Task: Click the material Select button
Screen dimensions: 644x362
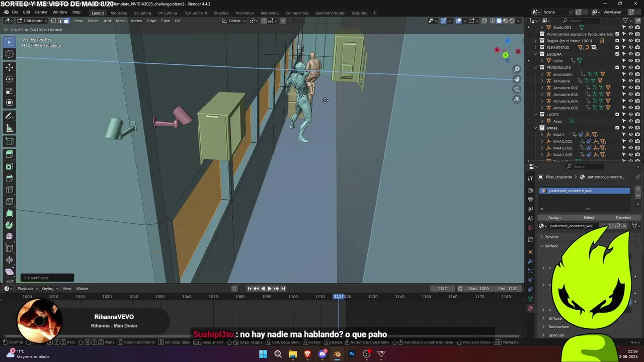Action: click(x=589, y=218)
